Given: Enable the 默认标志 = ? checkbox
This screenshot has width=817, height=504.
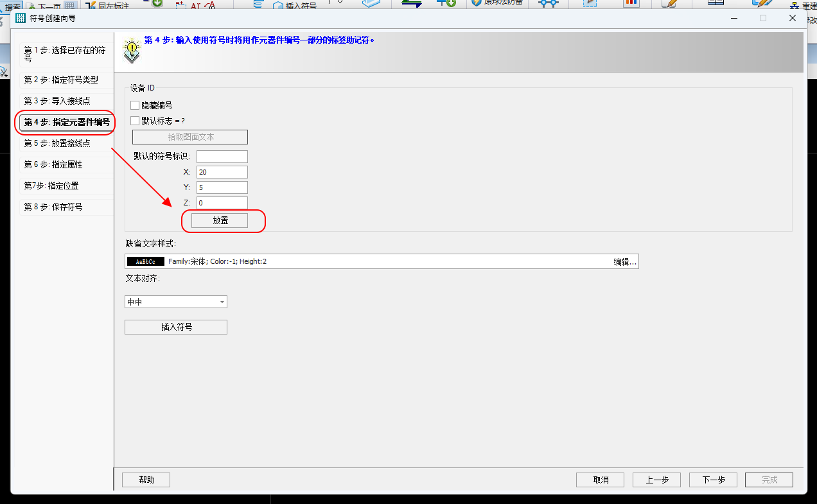Looking at the screenshot, I should (135, 120).
